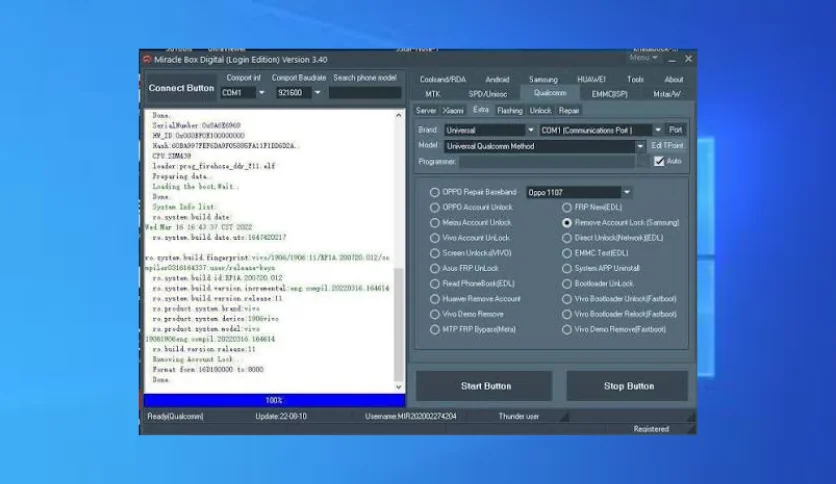This screenshot has width=836, height=484.
Task: Click the log scrollbar down arrow
Action: coord(398,387)
